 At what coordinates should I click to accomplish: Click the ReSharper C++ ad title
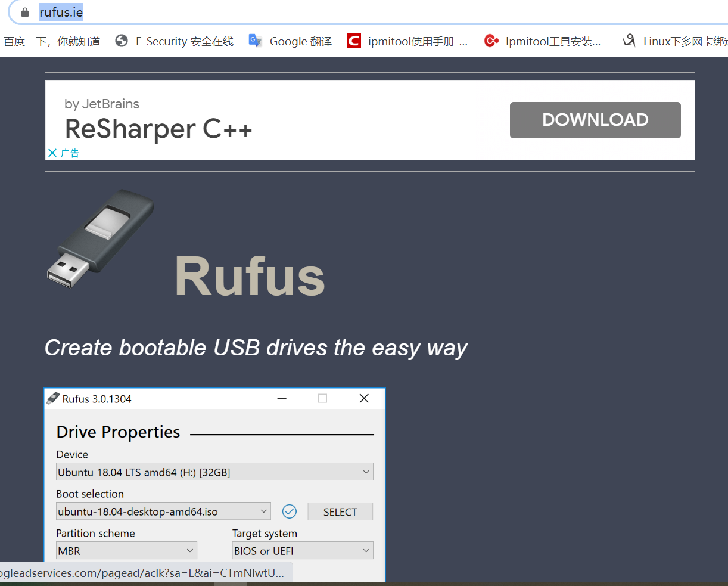click(x=158, y=129)
